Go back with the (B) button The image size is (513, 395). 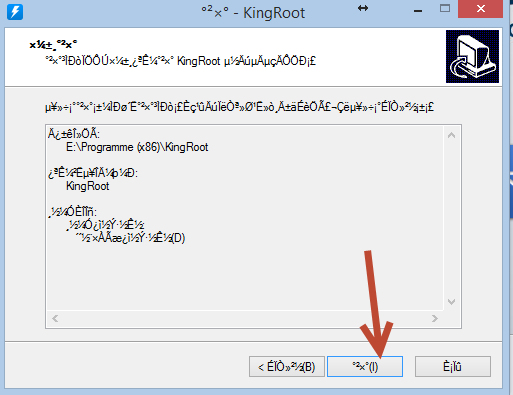287,367
